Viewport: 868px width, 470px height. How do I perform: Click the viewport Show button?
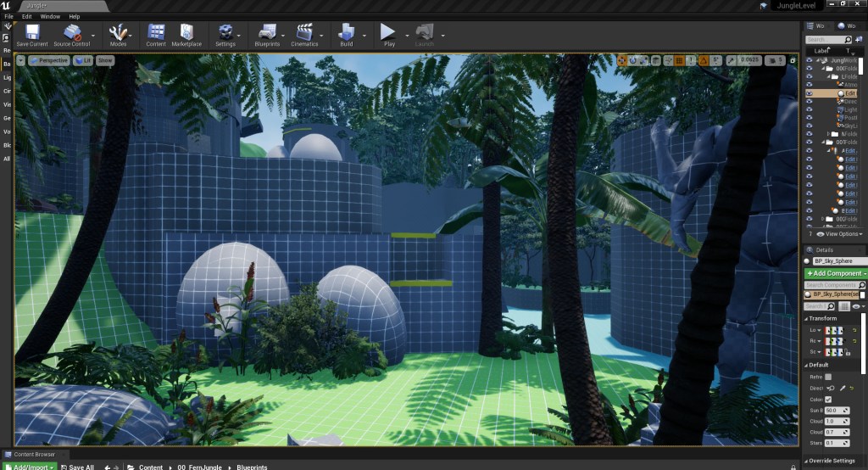pos(105,60)
